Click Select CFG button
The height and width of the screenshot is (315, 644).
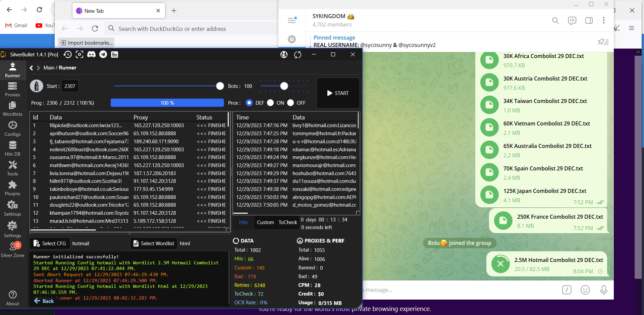pyautogui.click(x=50, y=244)
